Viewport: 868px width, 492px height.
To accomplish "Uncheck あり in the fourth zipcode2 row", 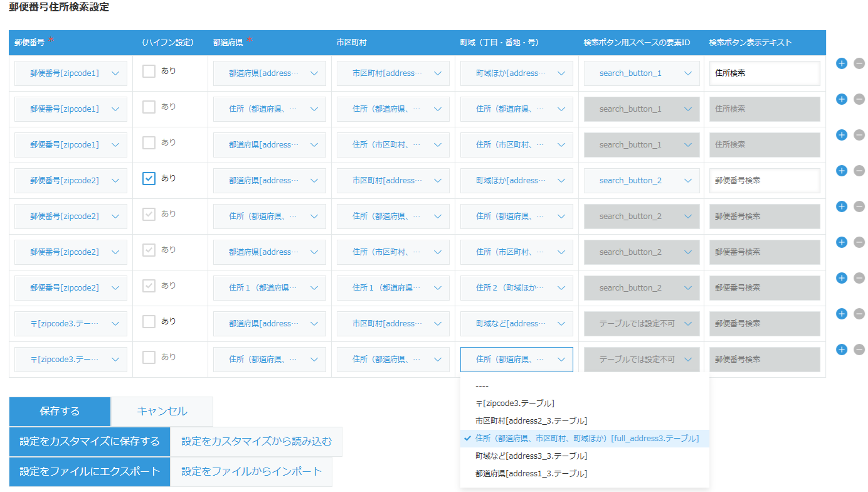I will click(x=149, y=178).
